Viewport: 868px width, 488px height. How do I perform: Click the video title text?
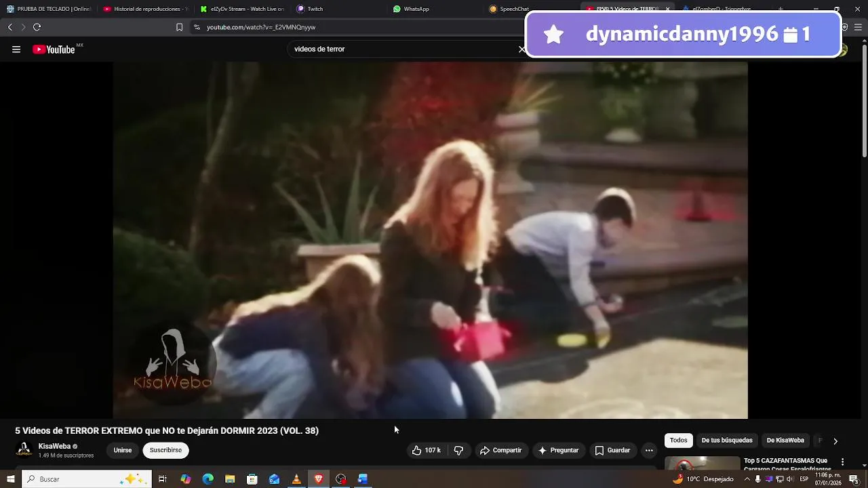[167, 430]
